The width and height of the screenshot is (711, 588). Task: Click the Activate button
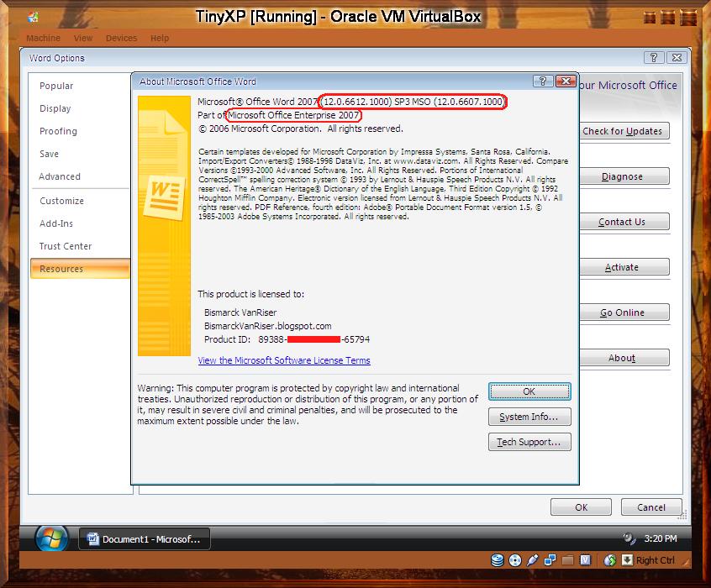click(624, 267)
